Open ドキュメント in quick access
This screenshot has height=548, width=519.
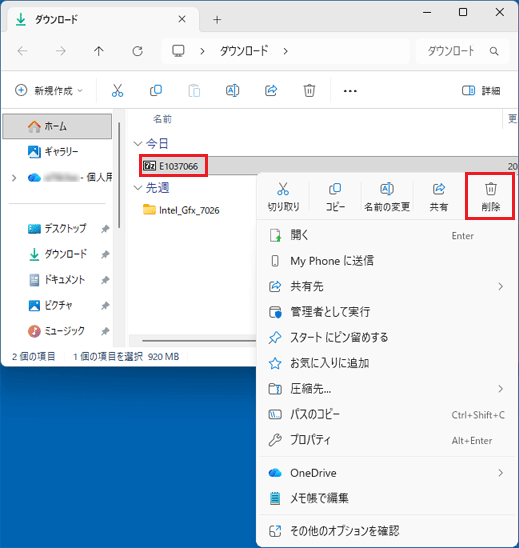coord(57,280)
